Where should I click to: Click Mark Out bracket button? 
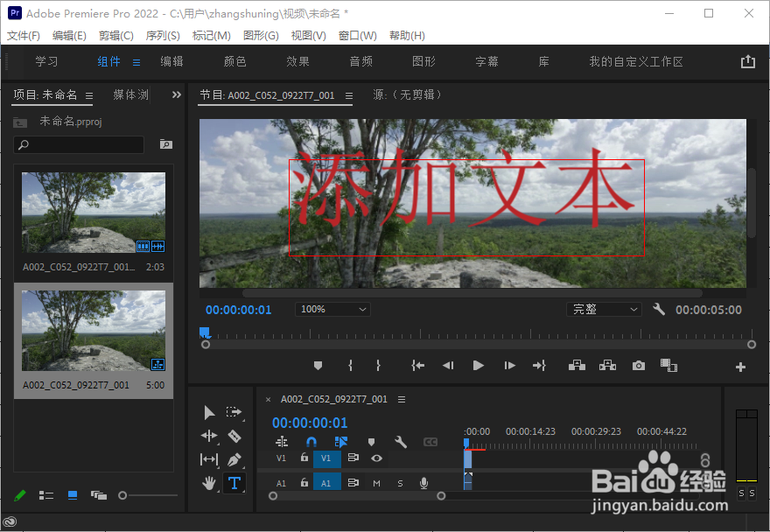(378, 366)
